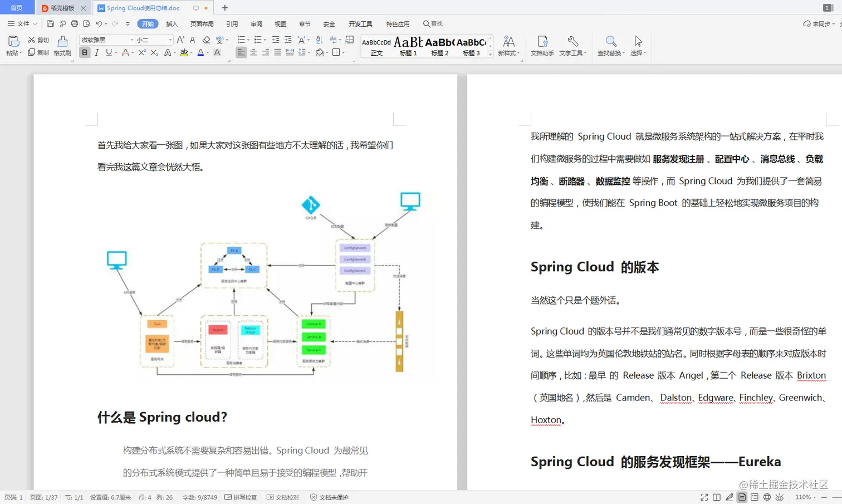Select the 标题 1 style
This screenshot has width=842, height=504.
(408, 44)
